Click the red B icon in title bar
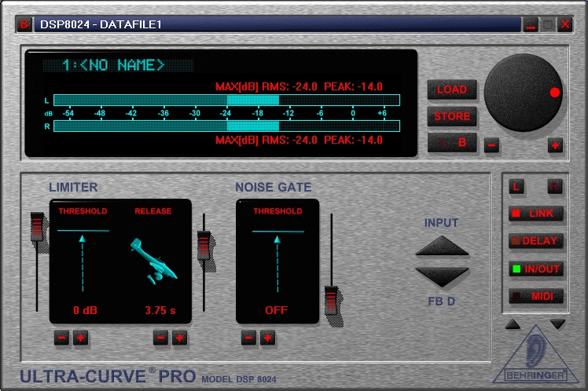Screen dimensions: 588x391 24,24
